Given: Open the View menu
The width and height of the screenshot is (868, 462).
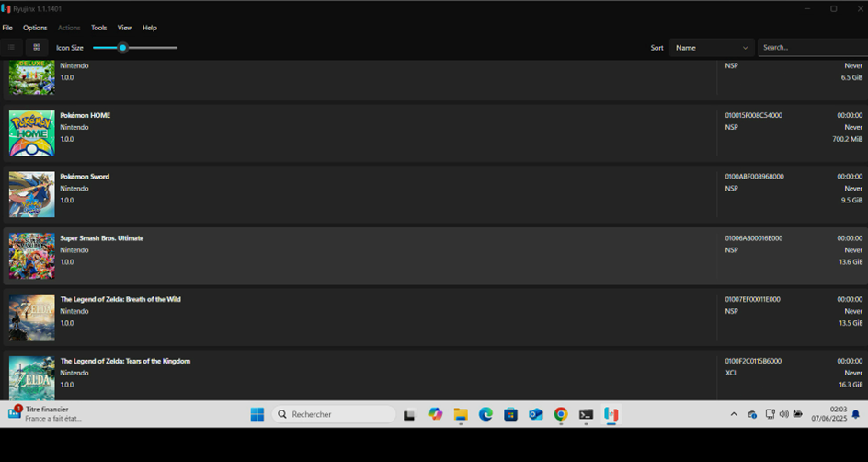Looking at the screenshot, I should pos(124,28).
